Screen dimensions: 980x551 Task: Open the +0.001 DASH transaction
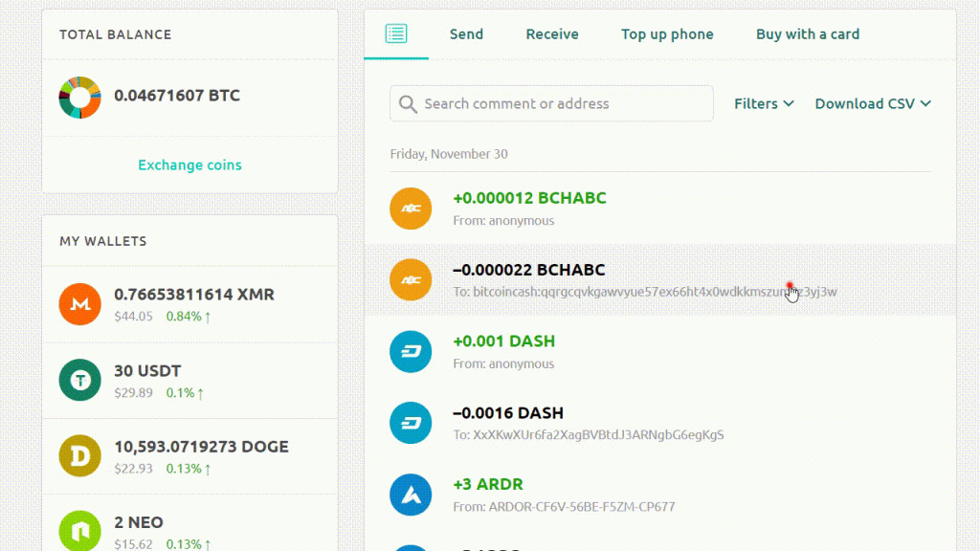pos(660,352)
